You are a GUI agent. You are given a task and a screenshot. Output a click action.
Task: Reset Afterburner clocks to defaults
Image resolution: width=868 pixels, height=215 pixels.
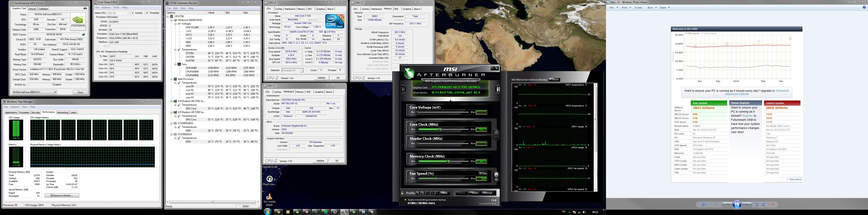(475, 193)
